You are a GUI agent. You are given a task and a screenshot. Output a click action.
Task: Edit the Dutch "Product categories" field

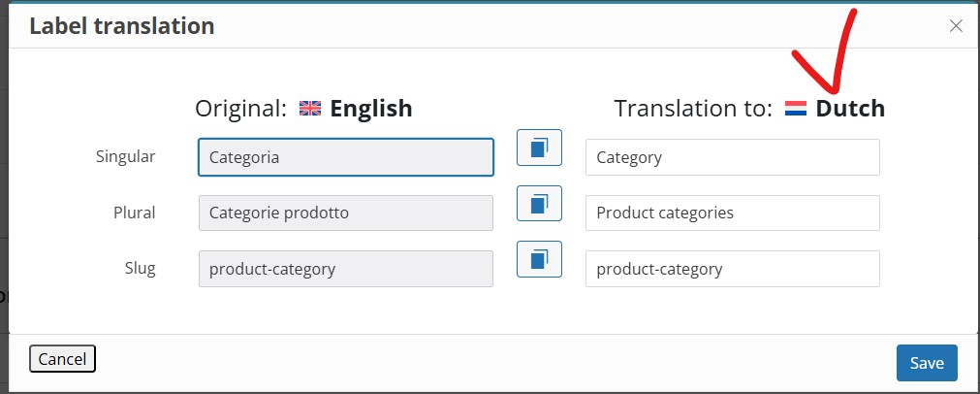click(733, 213)
